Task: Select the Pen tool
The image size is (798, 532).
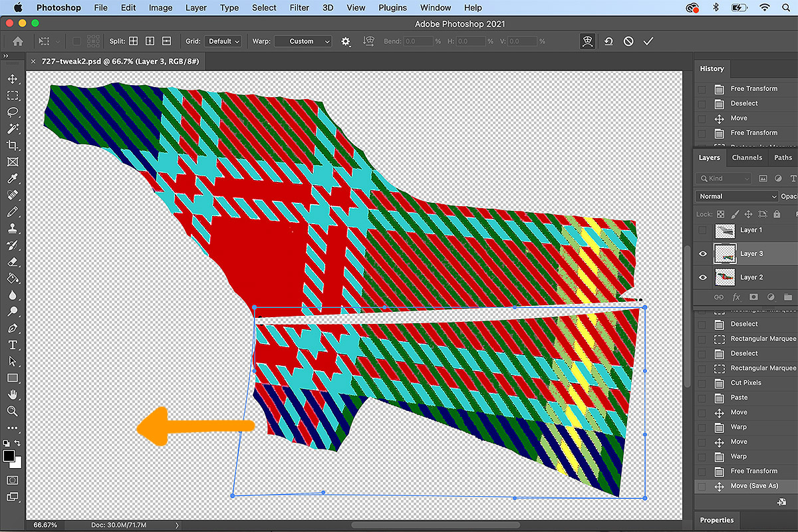Action: (13, 329)
